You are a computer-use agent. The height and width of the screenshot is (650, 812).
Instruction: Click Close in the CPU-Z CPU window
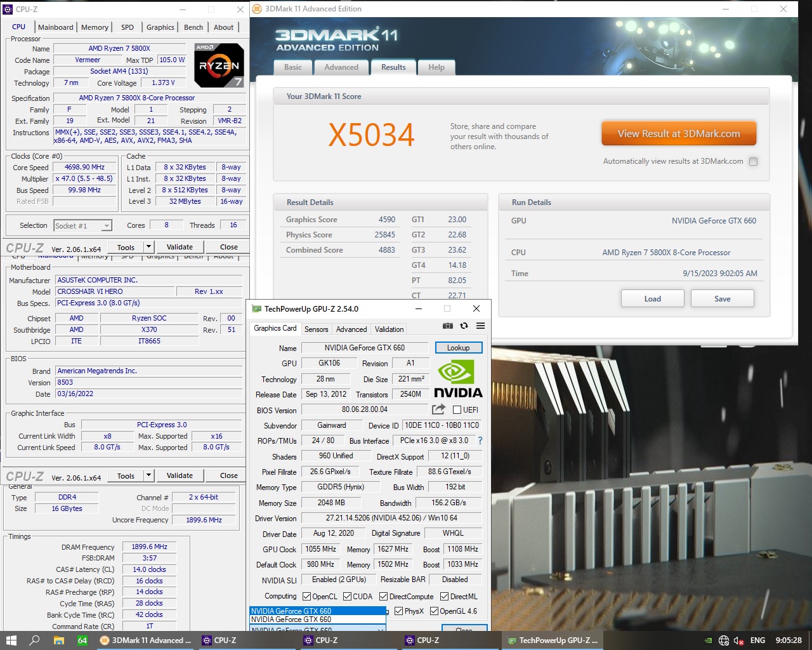point(228,247)
